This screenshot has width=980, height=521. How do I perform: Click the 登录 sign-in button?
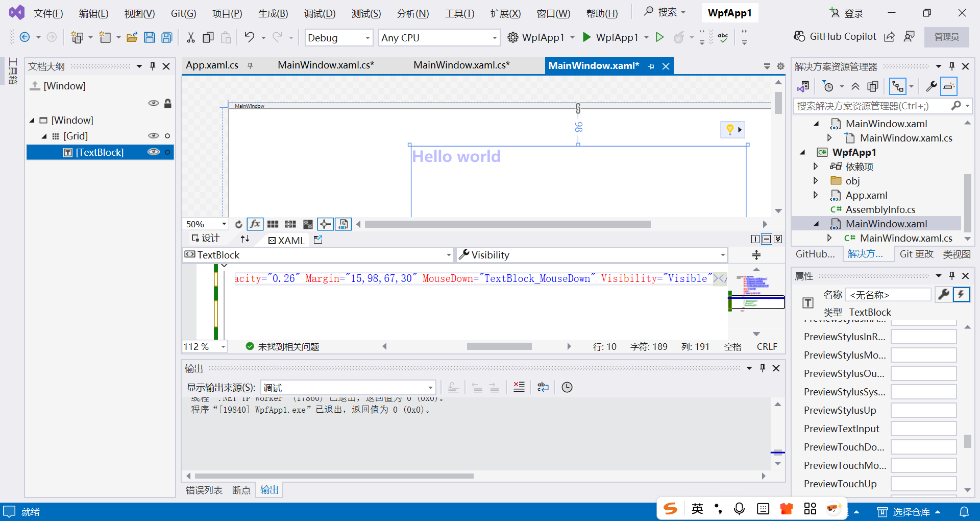[x=852, y=13]
